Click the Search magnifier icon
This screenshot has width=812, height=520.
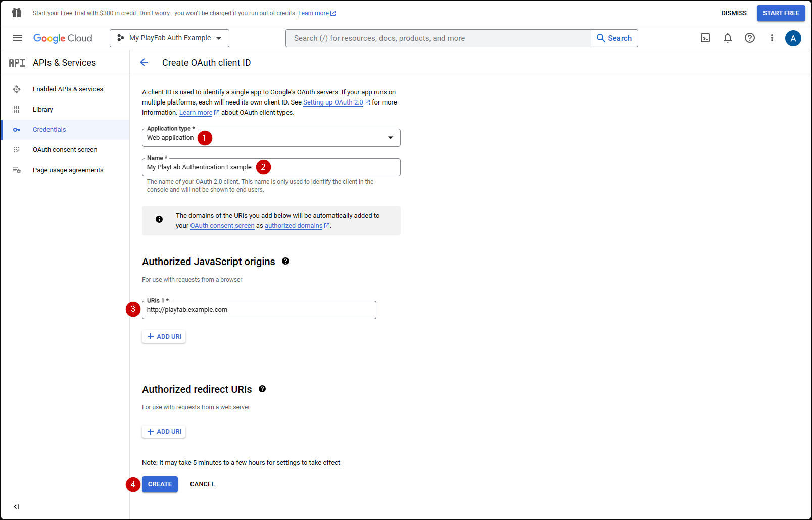[601, 38]
